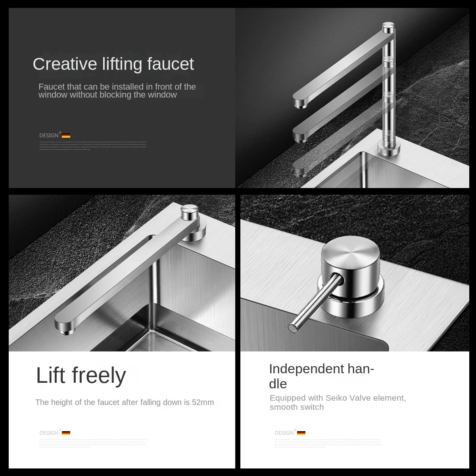Click the window installation description text

click(117, 91)
